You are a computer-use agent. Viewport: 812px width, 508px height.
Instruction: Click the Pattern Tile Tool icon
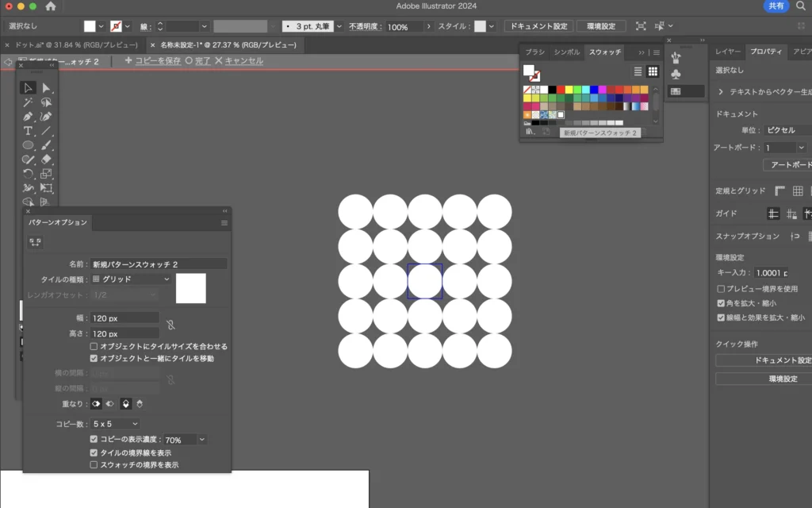click(x=35, y=241)
